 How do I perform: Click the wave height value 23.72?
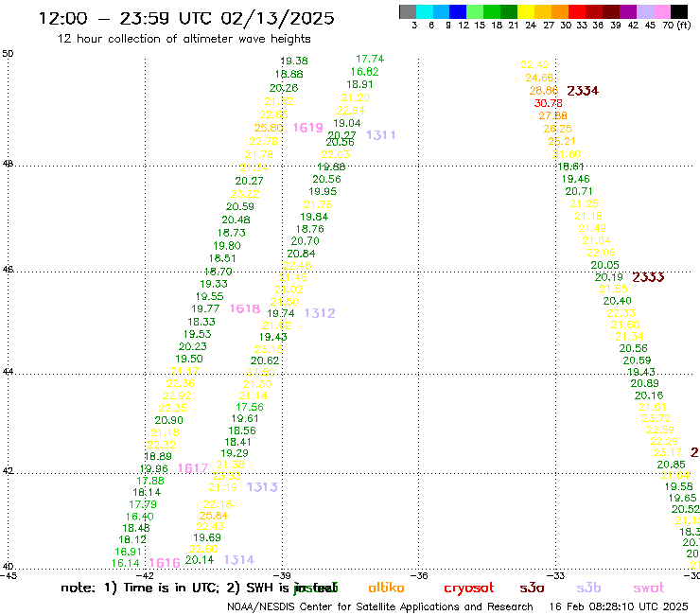pyautogui.click(x=656, y=418)
